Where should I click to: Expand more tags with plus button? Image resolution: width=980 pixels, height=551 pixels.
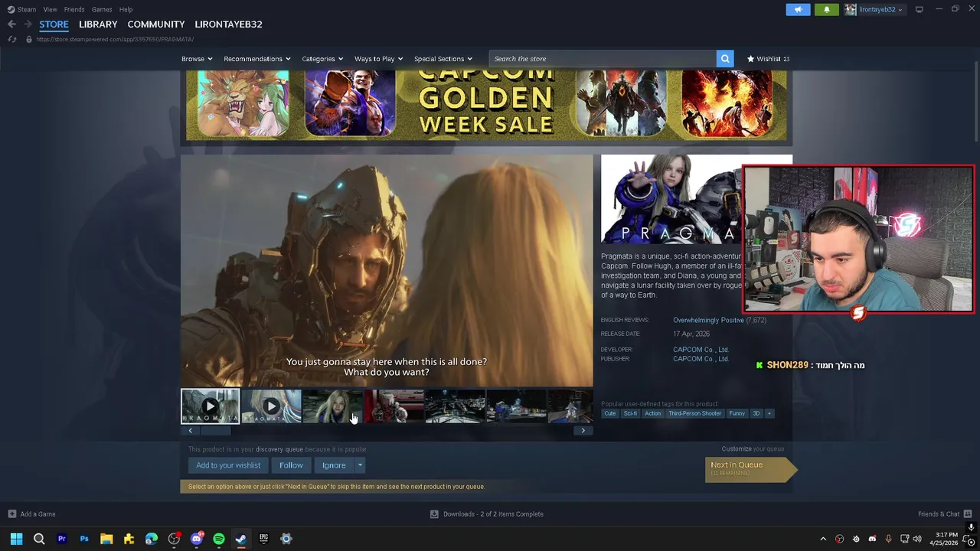click(769, 413)
